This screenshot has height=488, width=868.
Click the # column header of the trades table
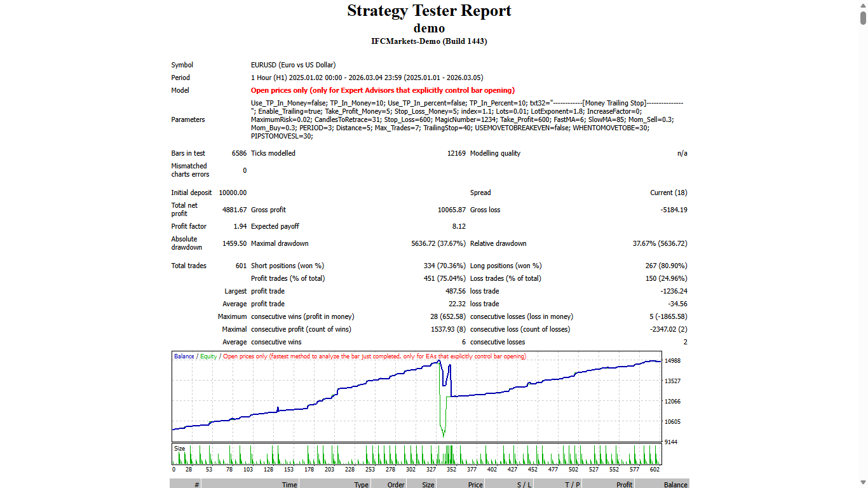pos(196,484)
